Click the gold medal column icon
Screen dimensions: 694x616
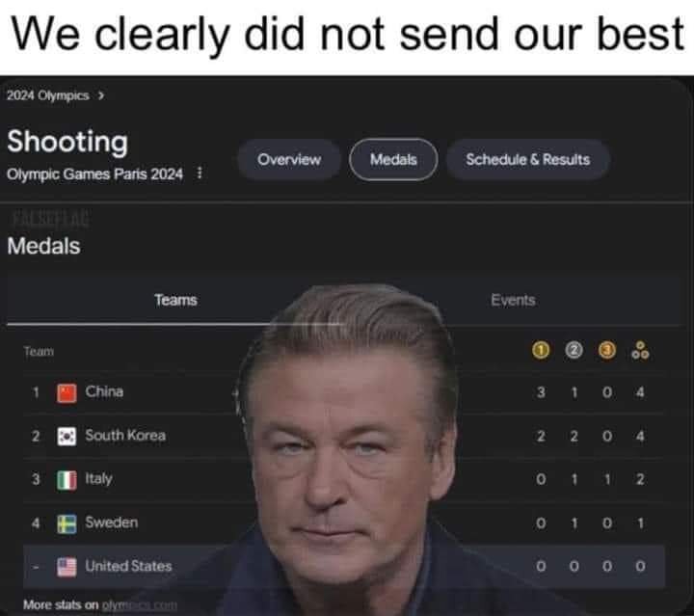[541, 351]
